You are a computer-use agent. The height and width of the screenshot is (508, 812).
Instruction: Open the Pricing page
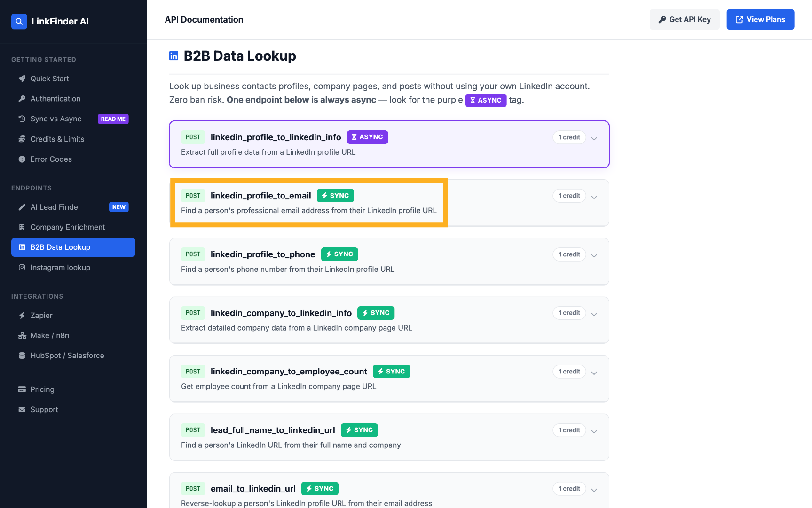pyautogui.click(x=73, y=389)
